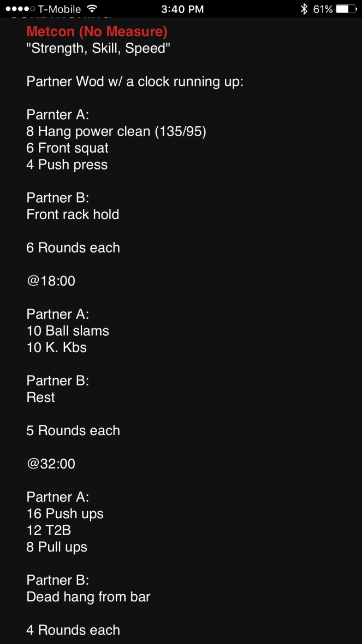Tap the Partner Wod clock running up line
Image resolution: width=362 pixels, height=644 pixels.
click(135, 81)
